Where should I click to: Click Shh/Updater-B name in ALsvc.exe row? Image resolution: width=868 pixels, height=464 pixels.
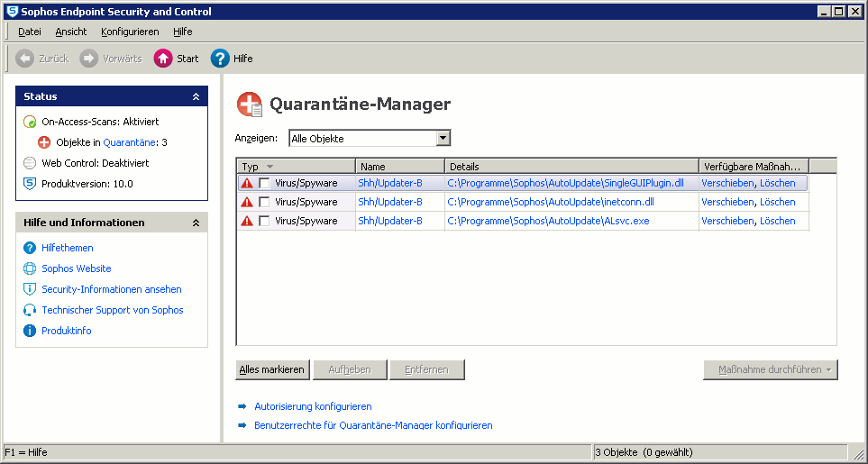coord(390,221)
